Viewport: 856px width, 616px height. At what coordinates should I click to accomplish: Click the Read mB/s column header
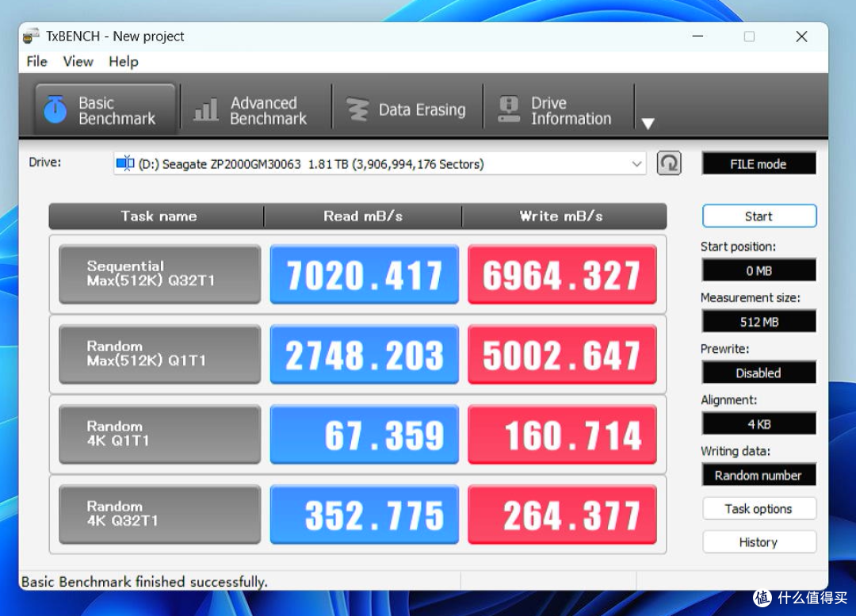(363, 216)
